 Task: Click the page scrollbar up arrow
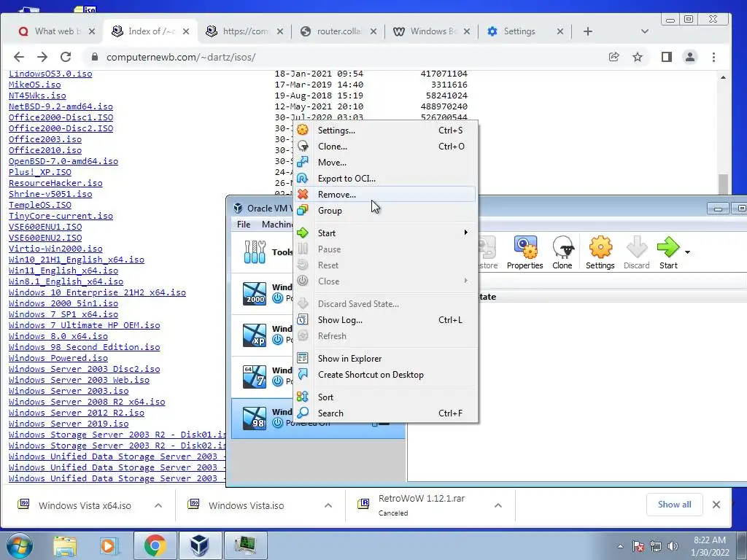(723, 77)
